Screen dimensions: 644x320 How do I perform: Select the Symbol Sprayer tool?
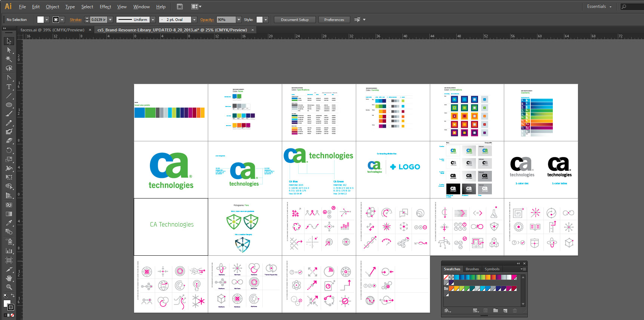[x=9, y=241]
